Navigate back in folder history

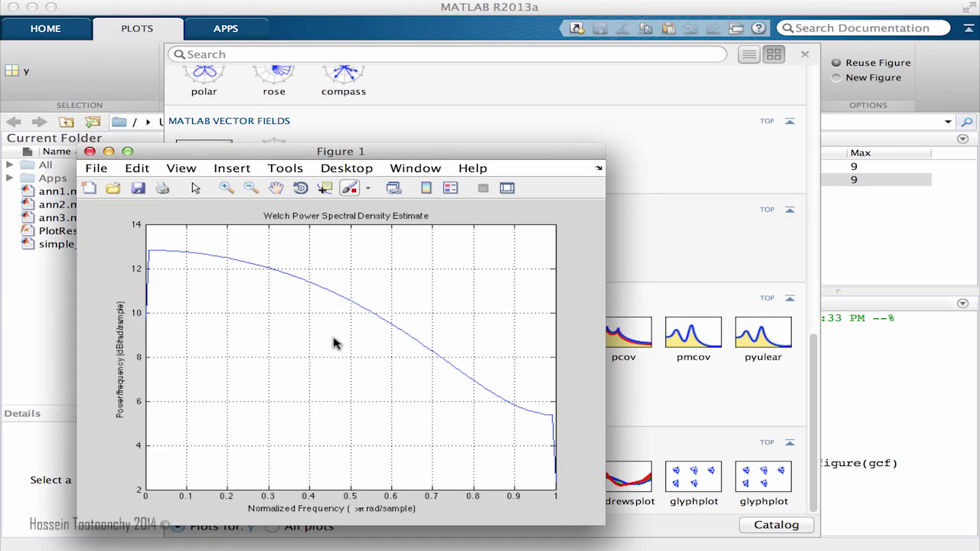click(14, 122)
